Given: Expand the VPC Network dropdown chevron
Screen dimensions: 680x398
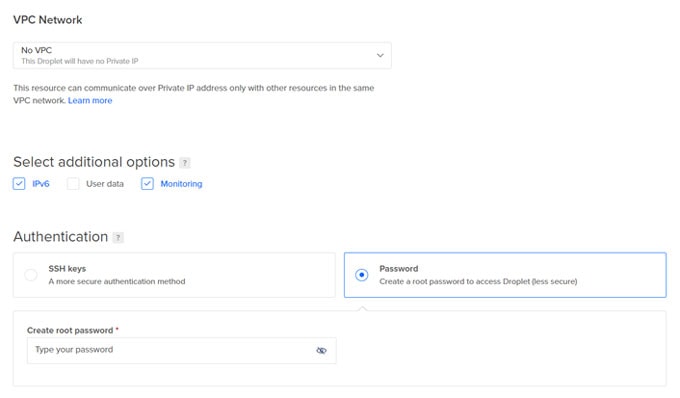Looking at the screenshot, I should tap(380, 55).
